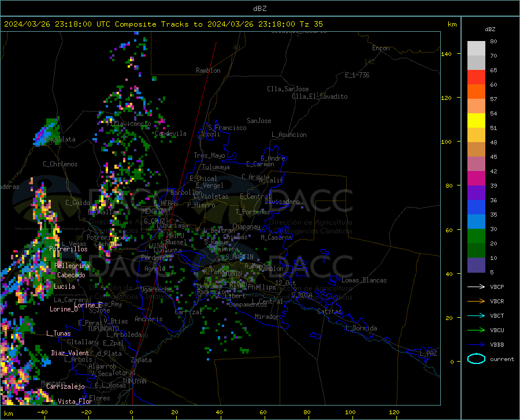This screenshot has height=420, width=520.
Task: Click the 'L_Tunas' map label
Action: pos(58,333)
